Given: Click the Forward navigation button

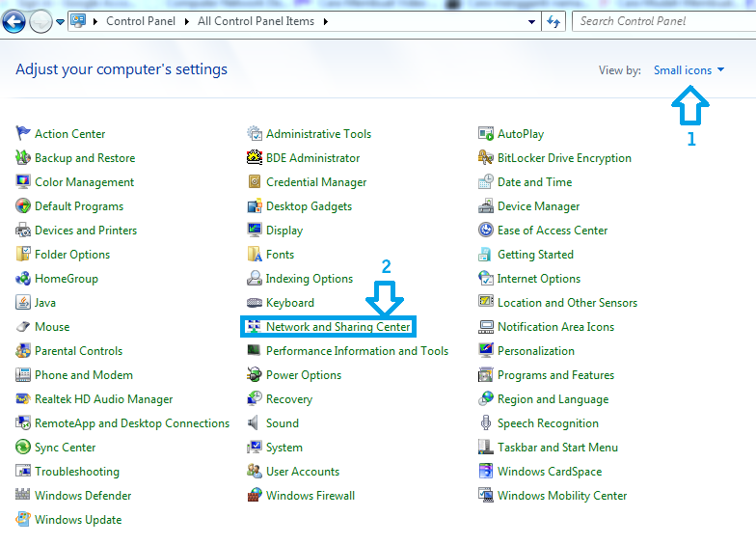Looking at the screenshot, I should (x=40, y=21).
